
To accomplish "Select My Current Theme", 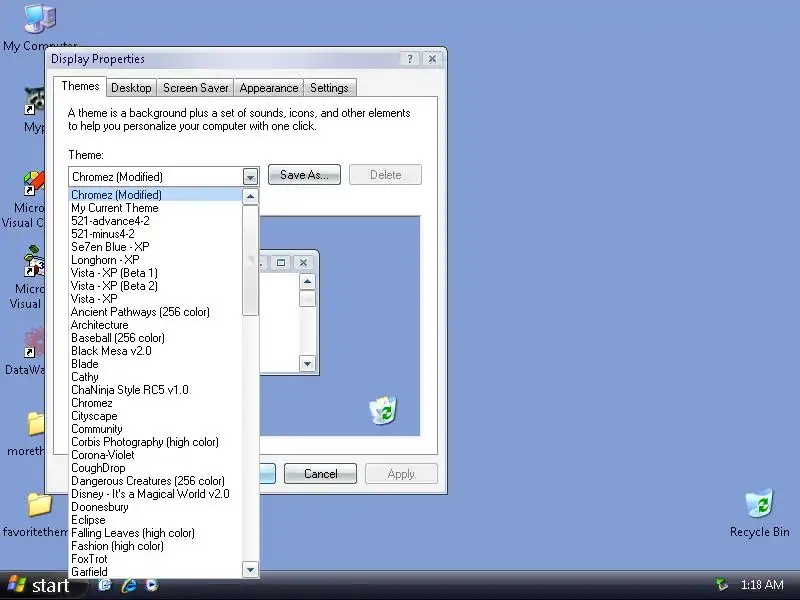I will (x=156, y=208).
